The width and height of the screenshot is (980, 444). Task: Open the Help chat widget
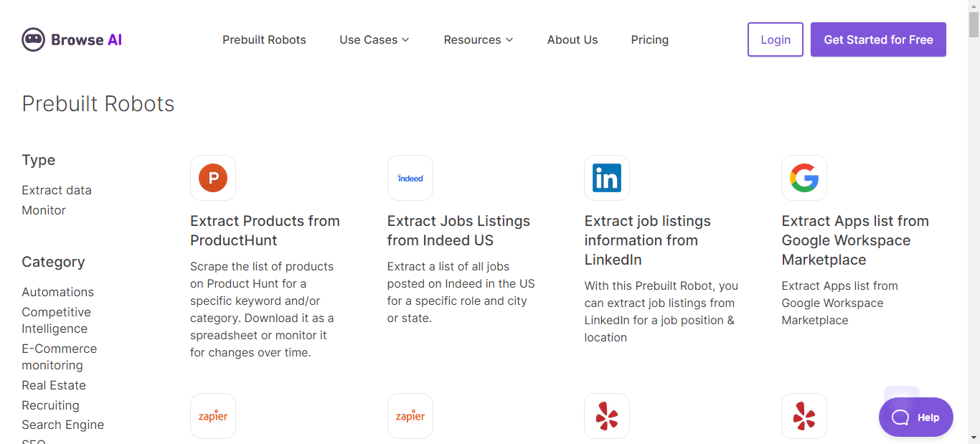click(916, 417)
